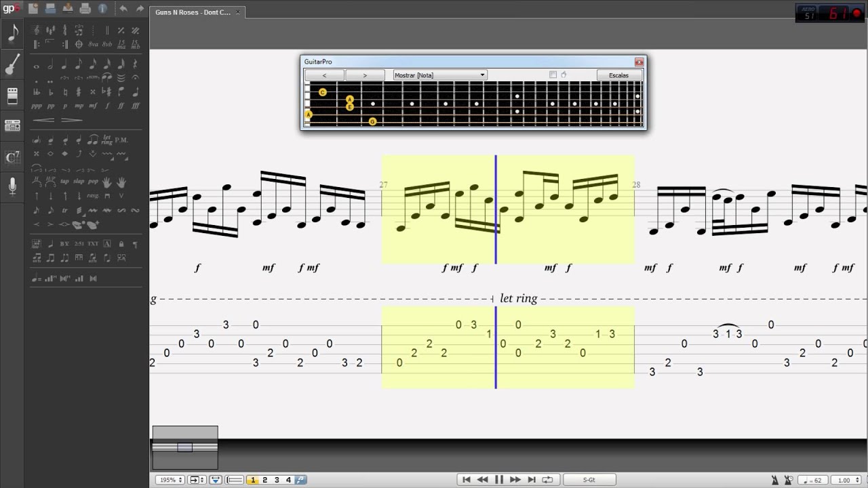Open the C7 chord panel

click(x=12, y=157)
